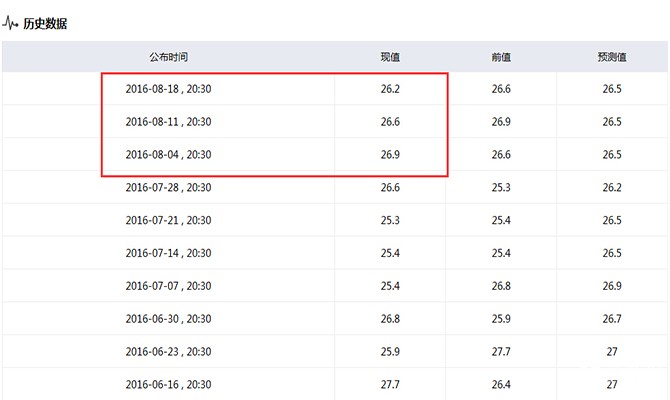Select the 2016-08-18 , 20:30 date cell
Image resolution: width=670 pixels, height=400 pixels.
pos(168,89)
